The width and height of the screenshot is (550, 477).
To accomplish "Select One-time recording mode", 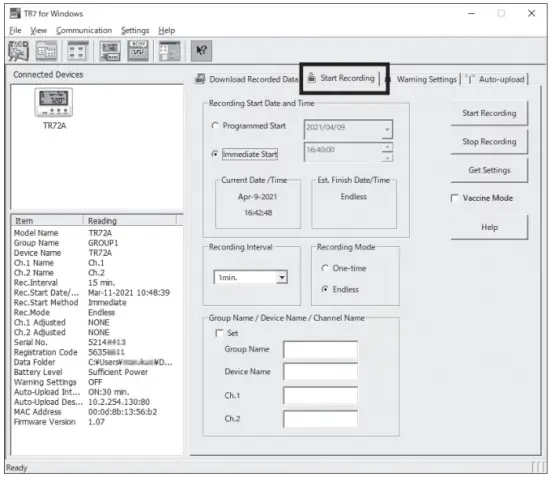I will (x=325, y=268).
